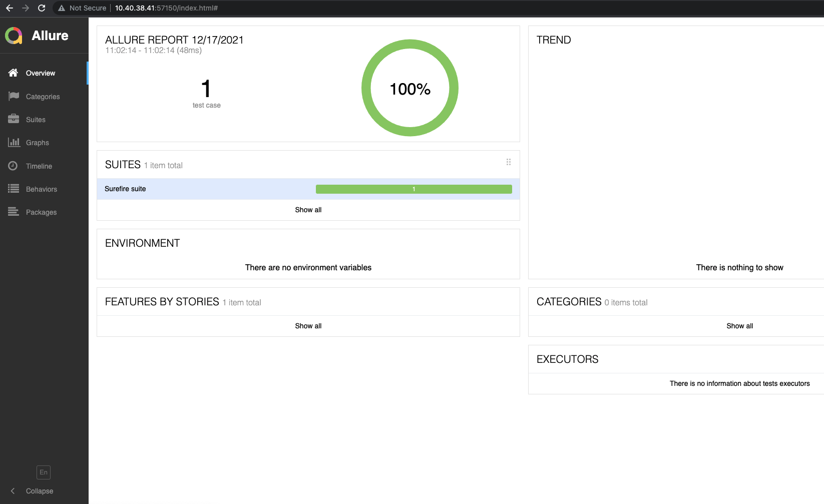
Task: Open the Packages menu label
Action: click(x=42, y=212)
